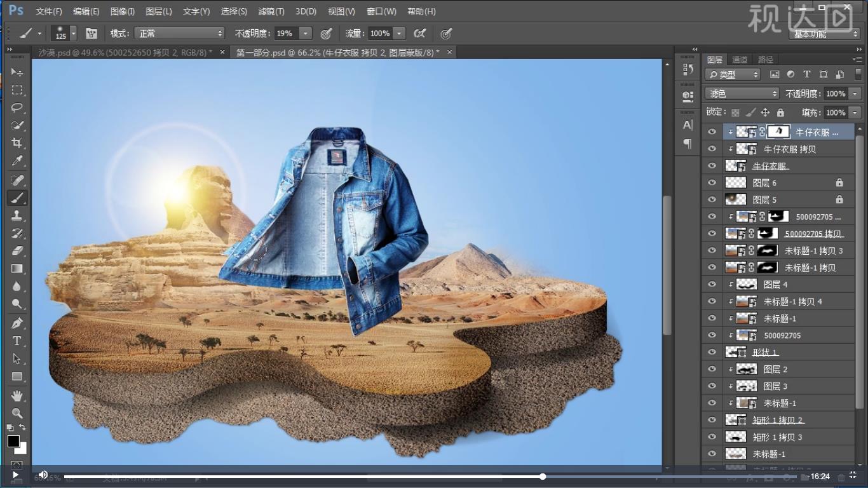Click the black foreground color swatch

tap(13, 441)
